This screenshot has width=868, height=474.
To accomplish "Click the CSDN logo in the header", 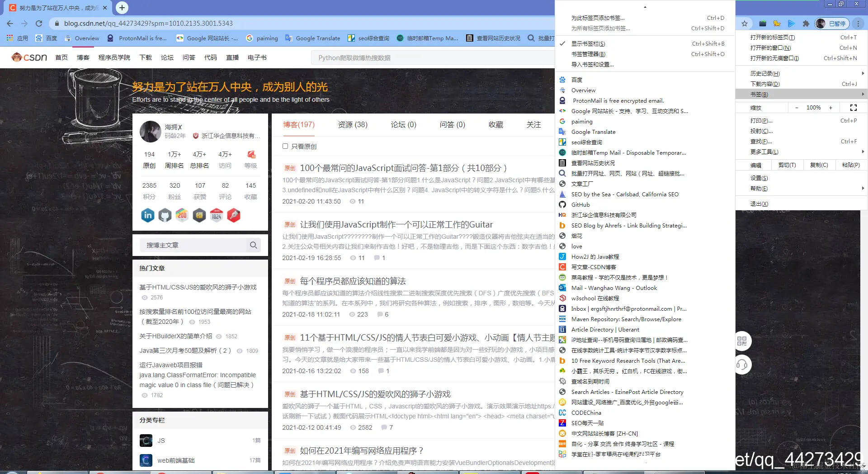I will 29,57.
